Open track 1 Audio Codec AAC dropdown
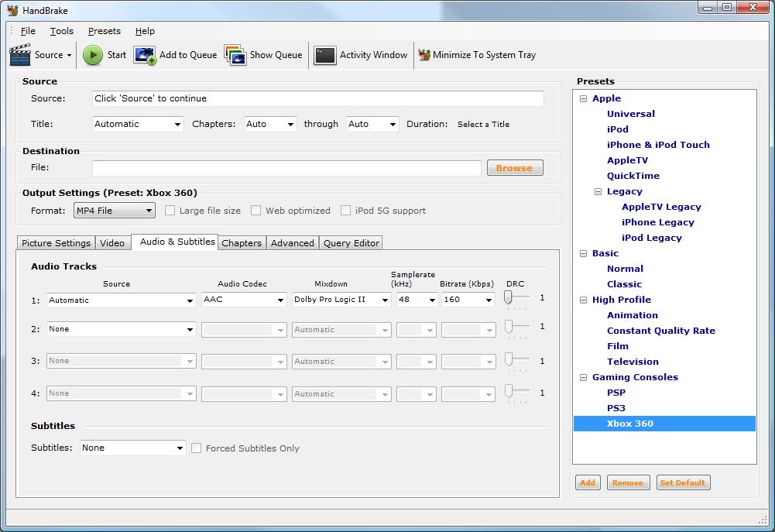This screenshot has width=775, height=532. coord(244,300)
